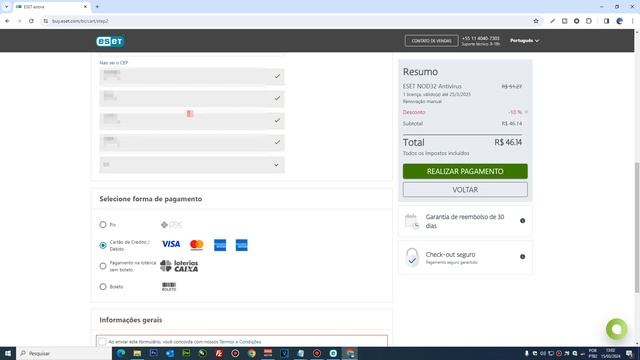640x360 pixels.
Task: View site information icon in address bar
Action: [x=45, y=21]
